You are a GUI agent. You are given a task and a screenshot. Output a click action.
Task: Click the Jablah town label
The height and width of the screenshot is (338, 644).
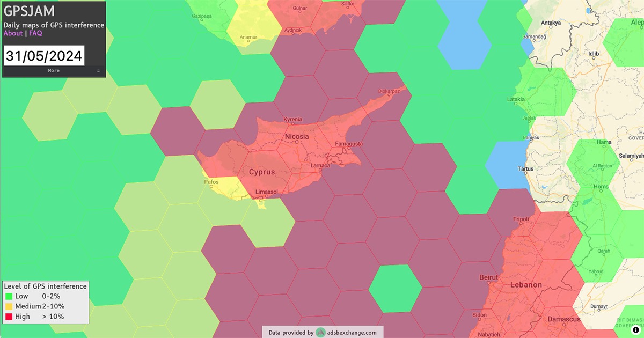pyautogui.click(x=529, y=118)
